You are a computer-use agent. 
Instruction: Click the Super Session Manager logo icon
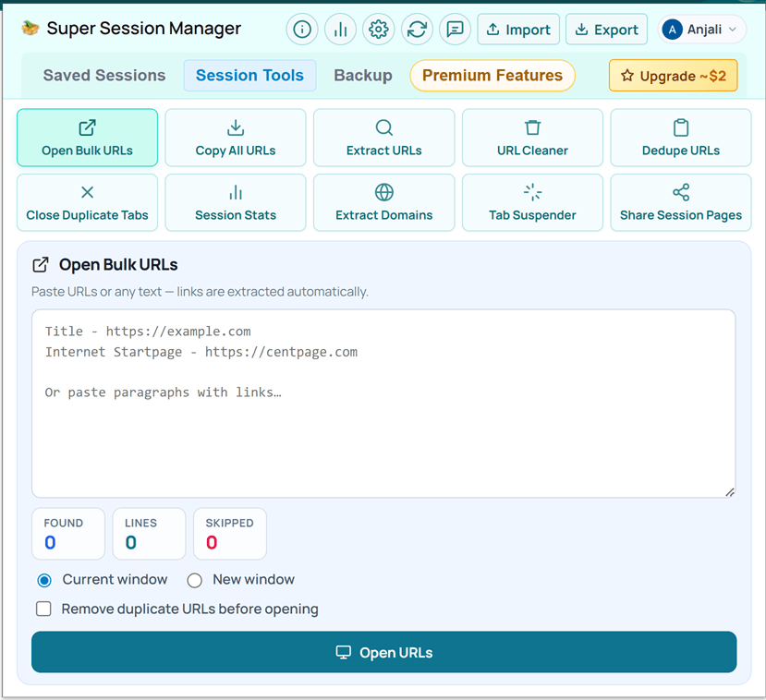30,29
